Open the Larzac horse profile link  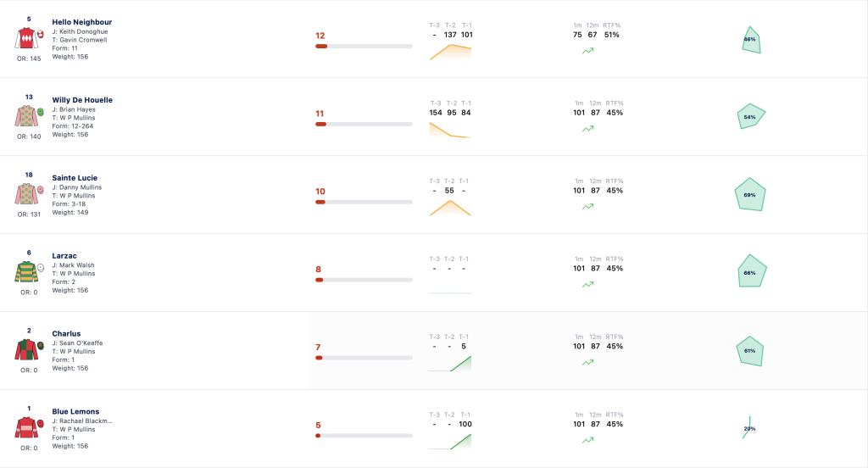point(64,256)
